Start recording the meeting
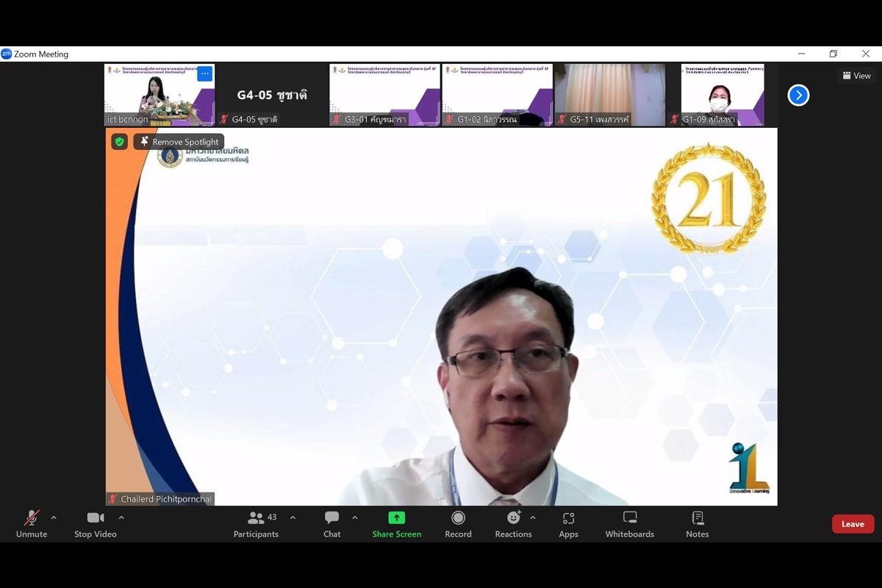882x588 pixels. point(458,525)
